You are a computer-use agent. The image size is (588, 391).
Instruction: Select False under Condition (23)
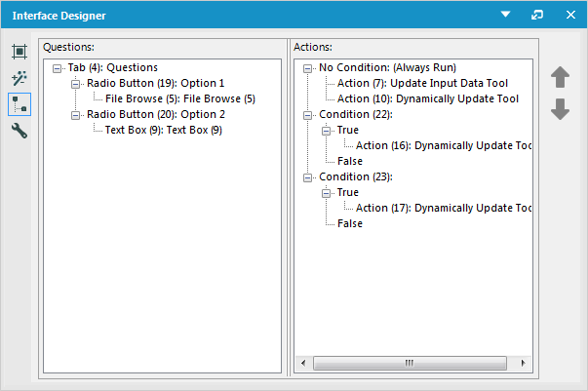pyautogui.click(x=349, y=224)
